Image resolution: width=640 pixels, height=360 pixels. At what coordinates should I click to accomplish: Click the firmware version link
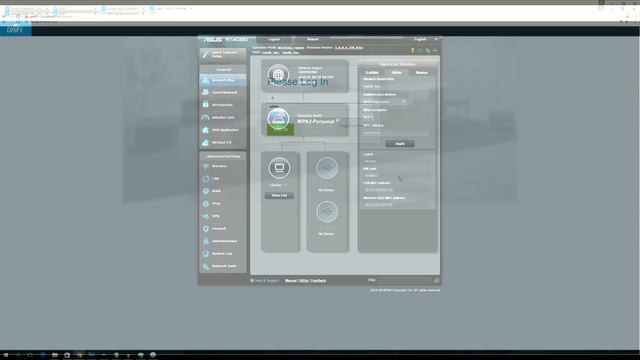(x=349, y=48)
